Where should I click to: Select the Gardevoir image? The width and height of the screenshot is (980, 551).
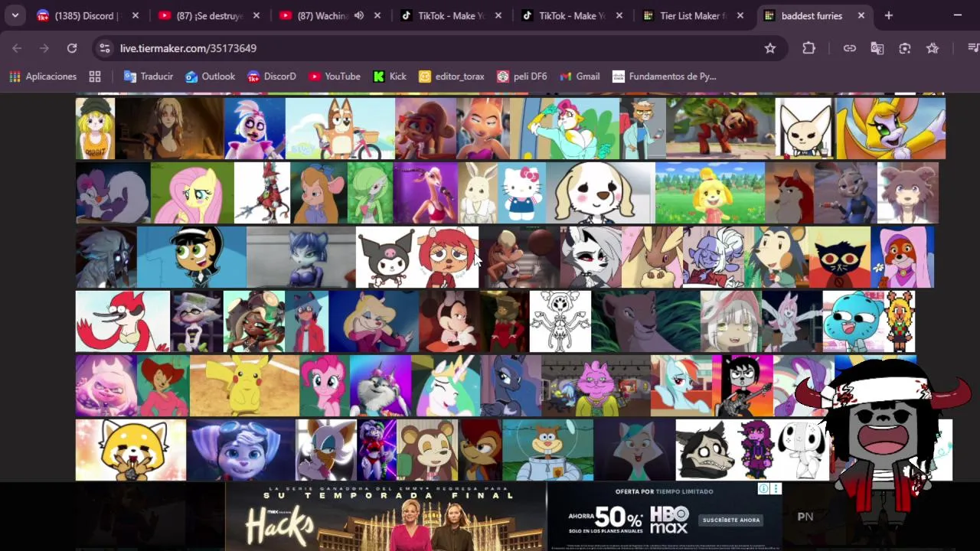[x=370, y=193]
